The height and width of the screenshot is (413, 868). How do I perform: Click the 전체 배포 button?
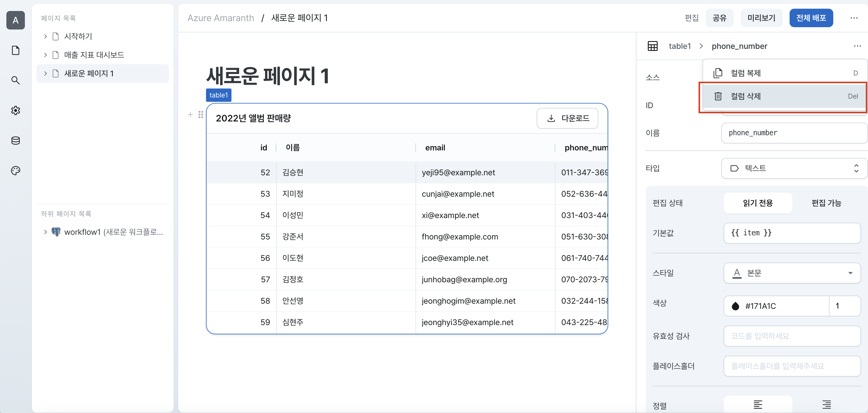pos(811,18)
